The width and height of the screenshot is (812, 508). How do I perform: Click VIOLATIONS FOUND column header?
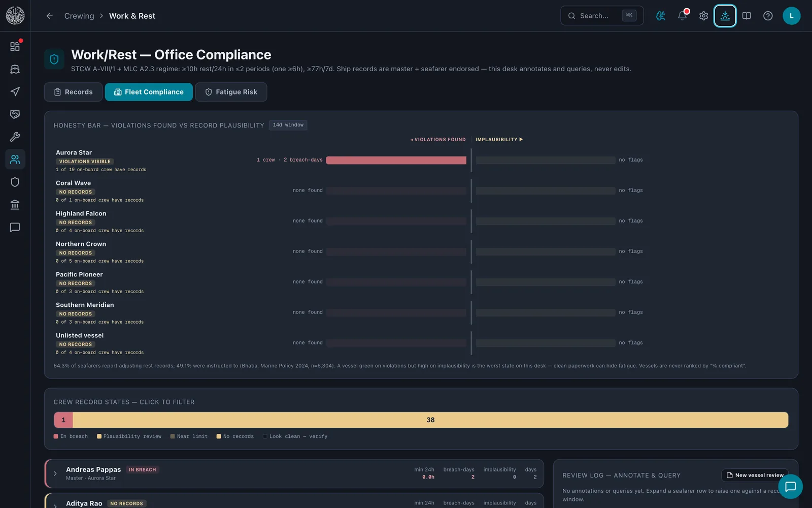point(438,139)
